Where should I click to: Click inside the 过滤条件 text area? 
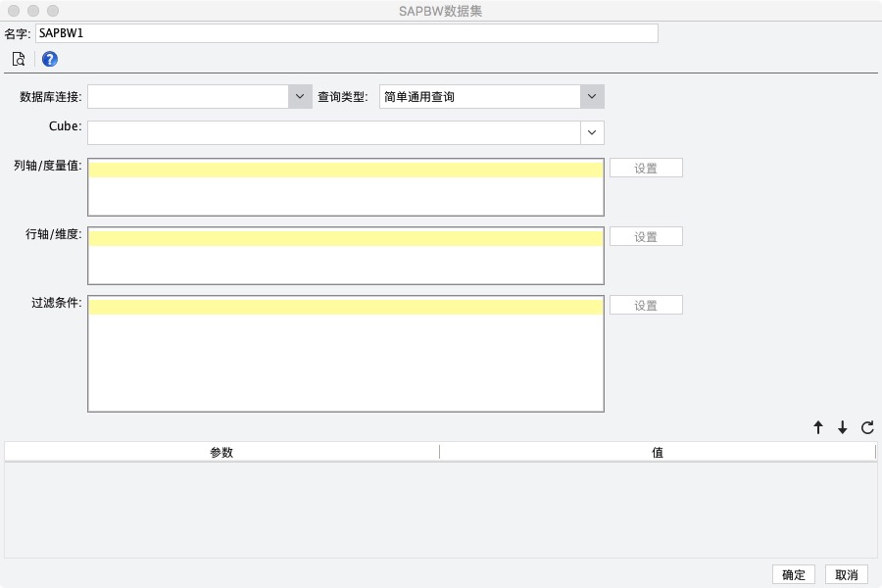[x=346, y=354]
